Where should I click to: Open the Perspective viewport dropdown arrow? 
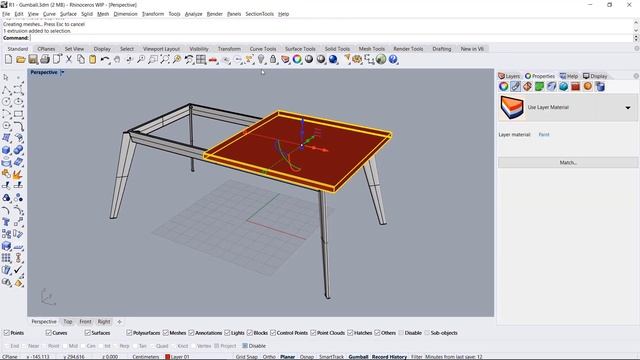(62, 72)
